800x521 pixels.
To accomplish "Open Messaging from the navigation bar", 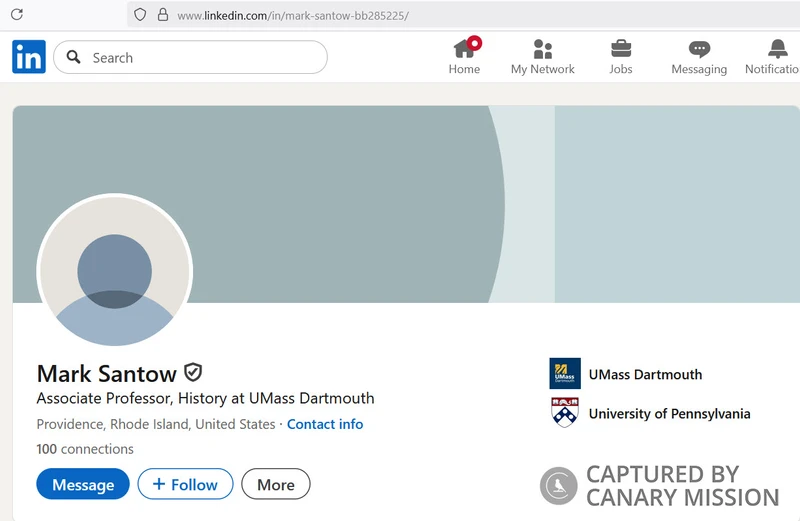I will pyautogui.click(x=699, y=57).
